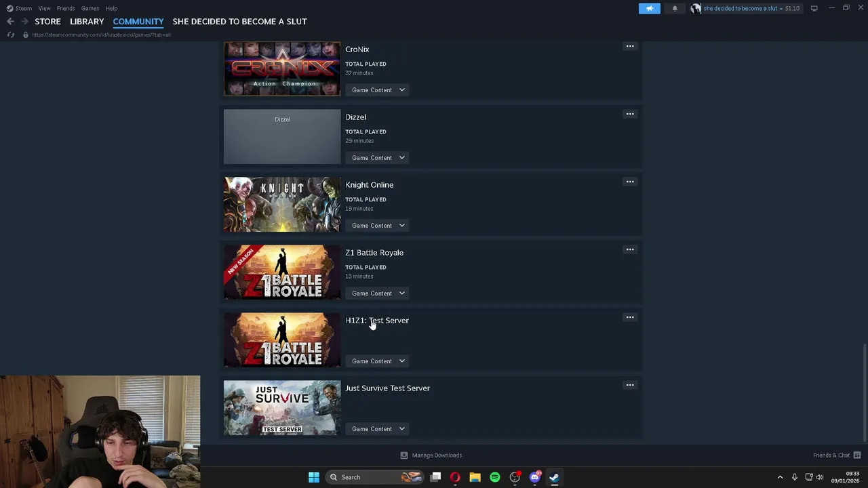The image size is (868, 488).
Task: Open the CroNix game title link
Action: [357, 49]
